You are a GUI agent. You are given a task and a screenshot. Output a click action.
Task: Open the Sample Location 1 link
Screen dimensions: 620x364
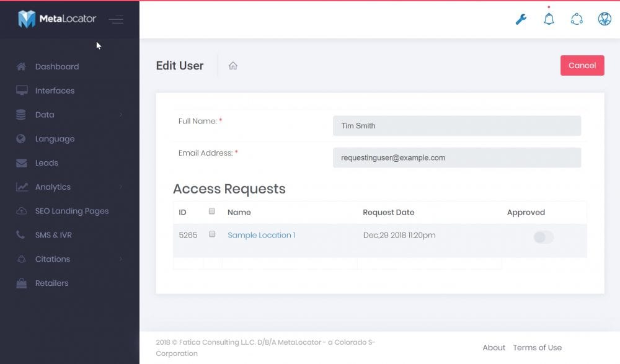coord(262,235)
